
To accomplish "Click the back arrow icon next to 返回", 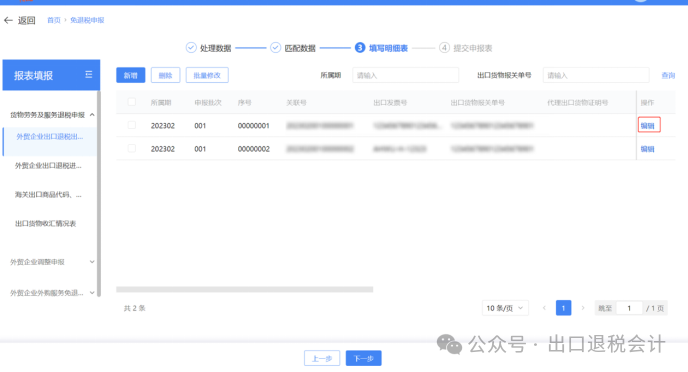I will [x=8, y=20].
